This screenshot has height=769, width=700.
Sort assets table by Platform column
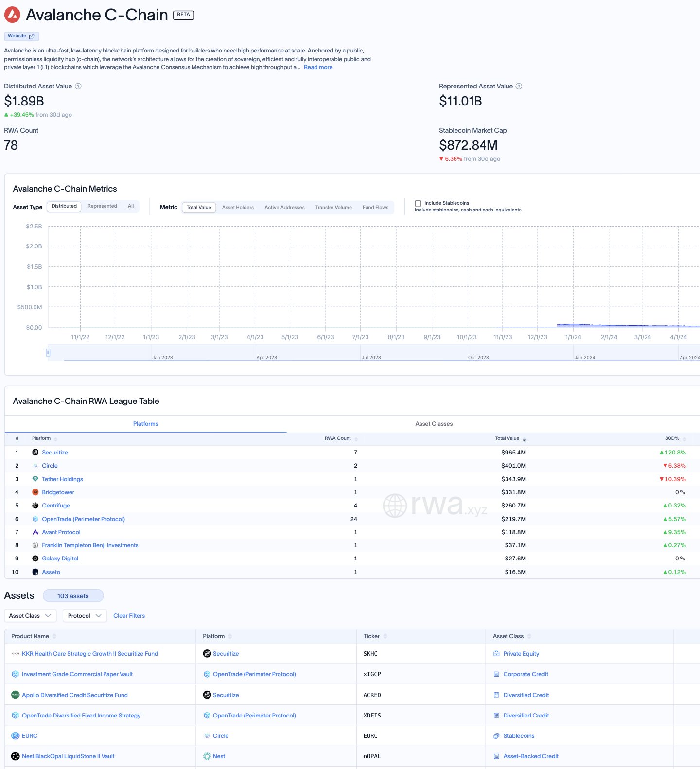[217, 636]
